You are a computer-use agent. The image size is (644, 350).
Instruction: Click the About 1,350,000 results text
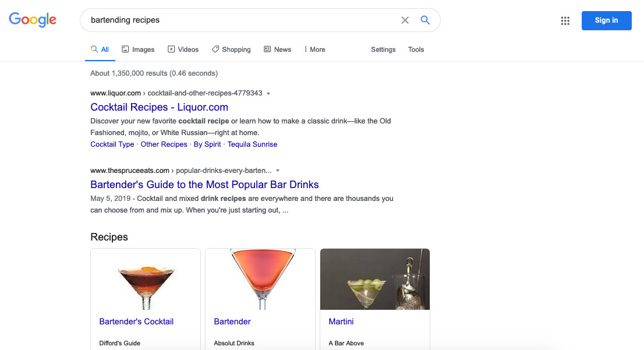tap(154, 73)
